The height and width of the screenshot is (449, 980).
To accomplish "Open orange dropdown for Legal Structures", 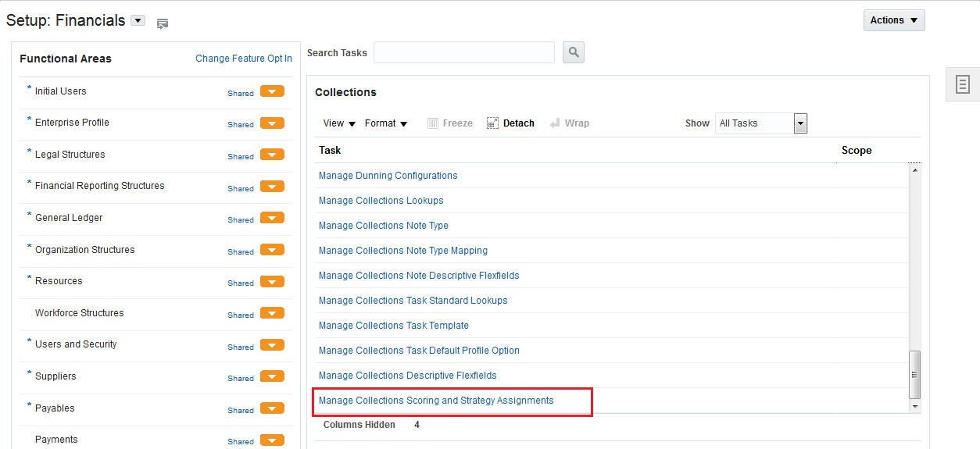I will 272,155.
